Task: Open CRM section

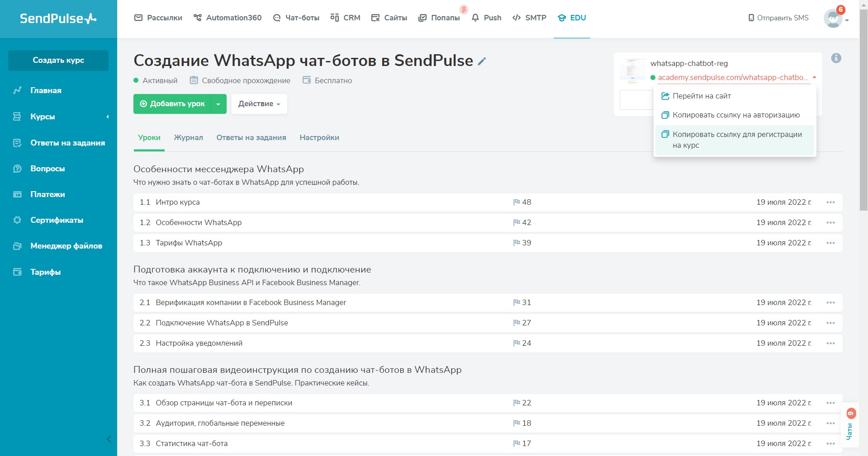Action: pyautogui.click(x=345, y=18)
